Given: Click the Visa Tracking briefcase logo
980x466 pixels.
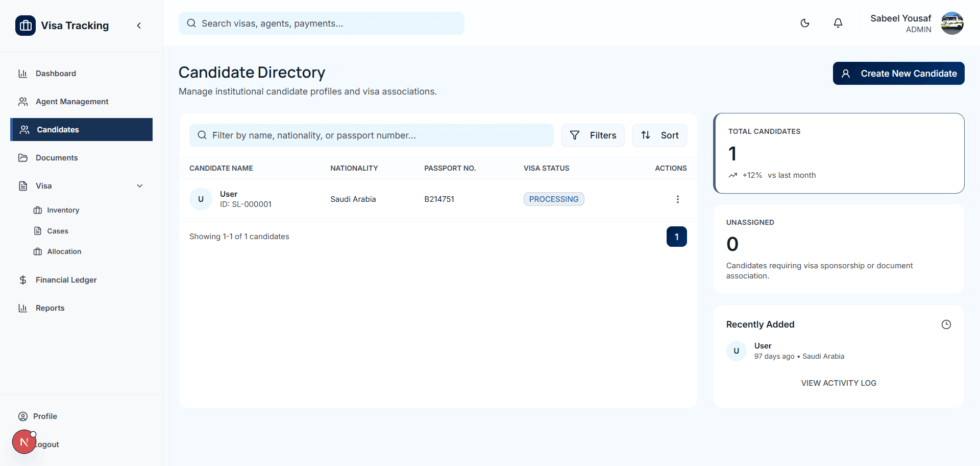Looking at the screenshot, I should pyautogui.click(x=26, y=26).
